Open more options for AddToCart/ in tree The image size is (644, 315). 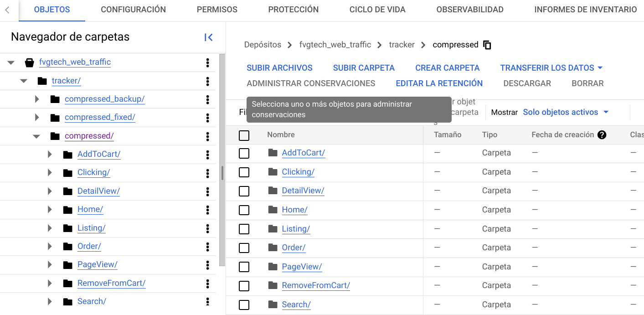pyautogui.click(x=208, y=155)
